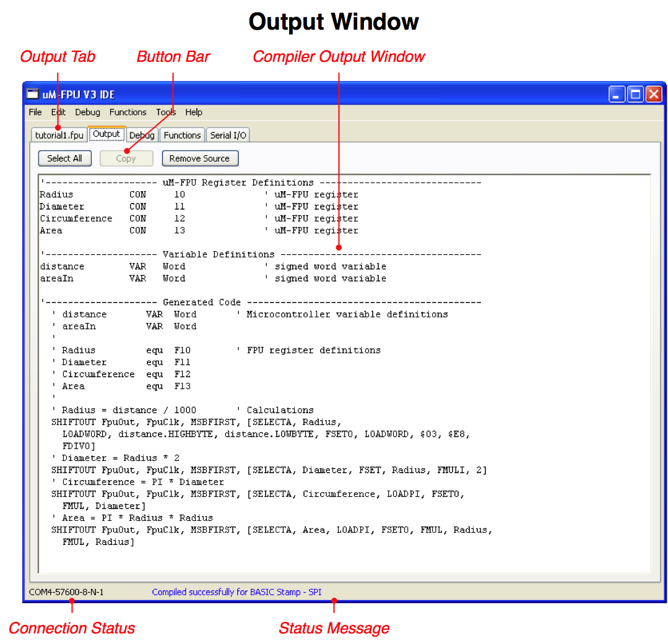Click the 'areaIn VAR Word' signed word variable line
The width and height of the screenshot is (668, 644).
(213, 278)
